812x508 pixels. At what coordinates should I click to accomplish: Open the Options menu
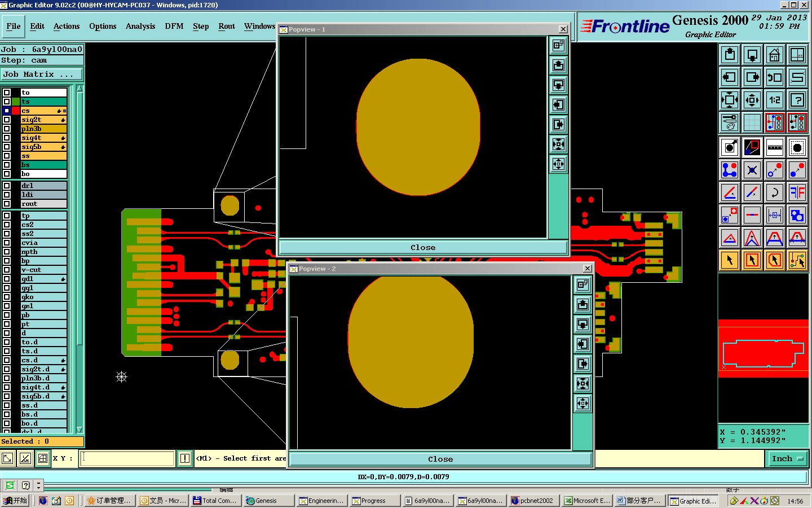(103, 26)
